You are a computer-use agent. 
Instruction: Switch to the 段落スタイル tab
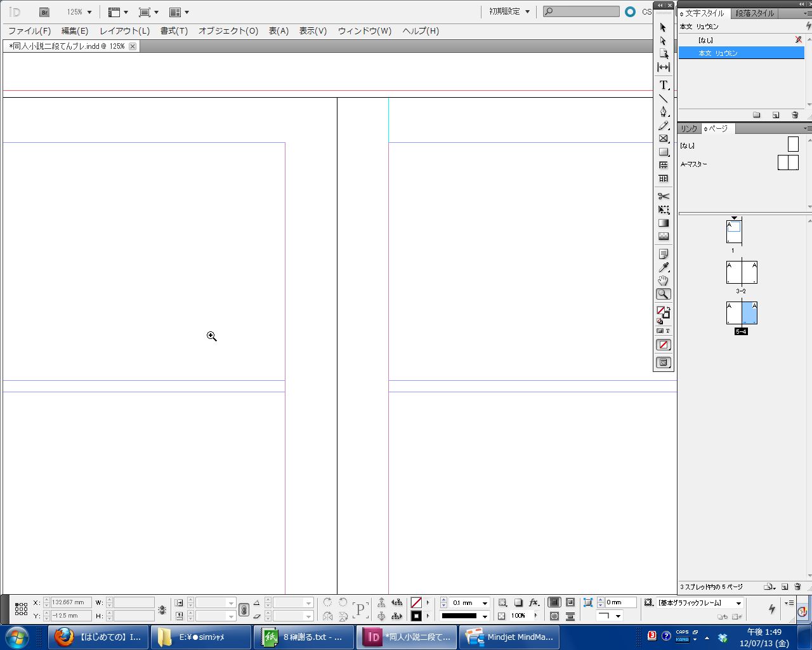(x=755, y=13)
